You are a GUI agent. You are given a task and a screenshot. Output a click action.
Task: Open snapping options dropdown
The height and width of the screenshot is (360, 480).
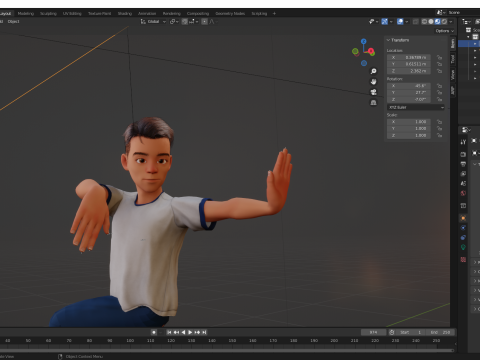pyautogui.click(x=194, y=22)
